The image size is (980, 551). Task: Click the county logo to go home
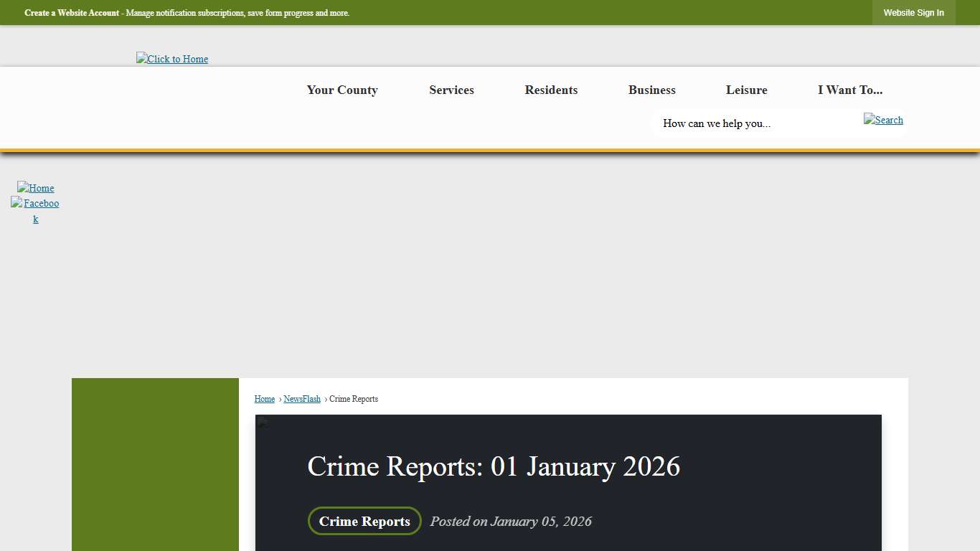(x=172, y=59)
